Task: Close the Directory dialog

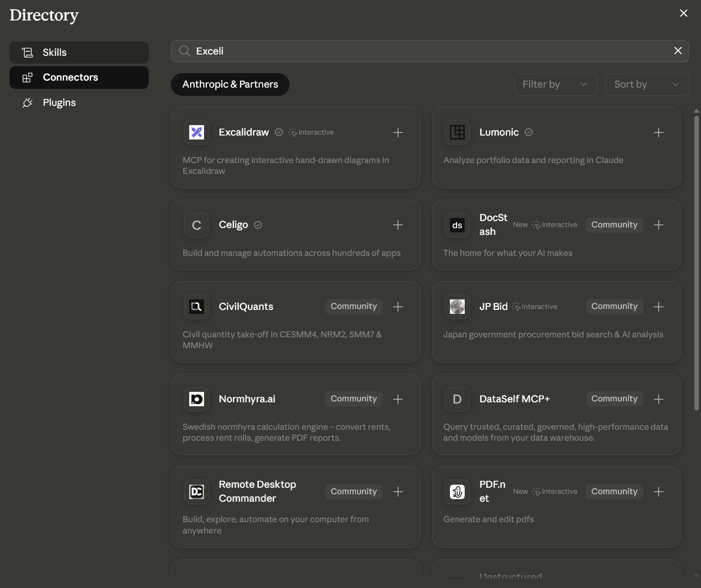Action: 684,13
